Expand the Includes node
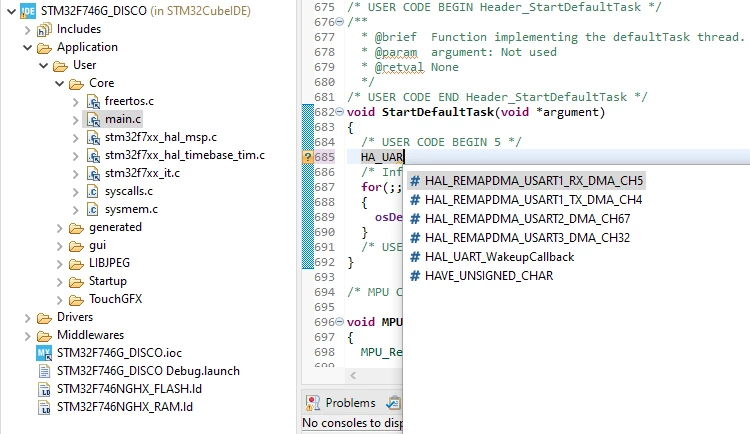The width and height of the screenshot is (750, 434). (x=27, y=30)
